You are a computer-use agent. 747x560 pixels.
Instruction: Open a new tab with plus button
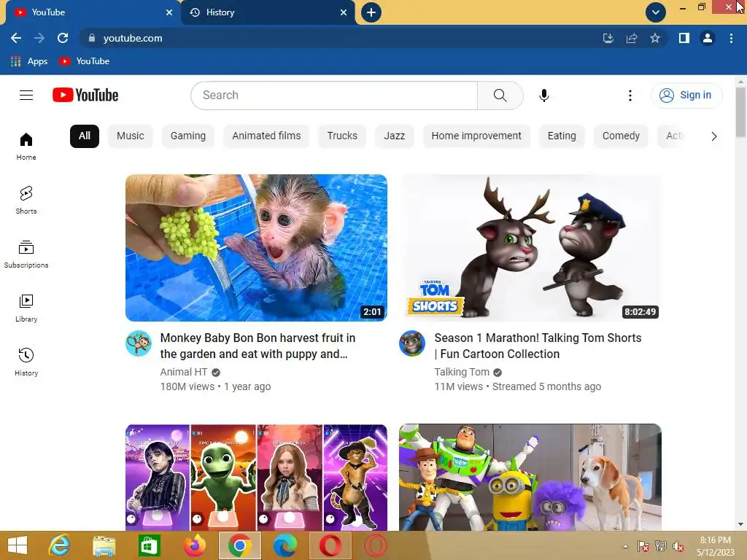(371, 12)
